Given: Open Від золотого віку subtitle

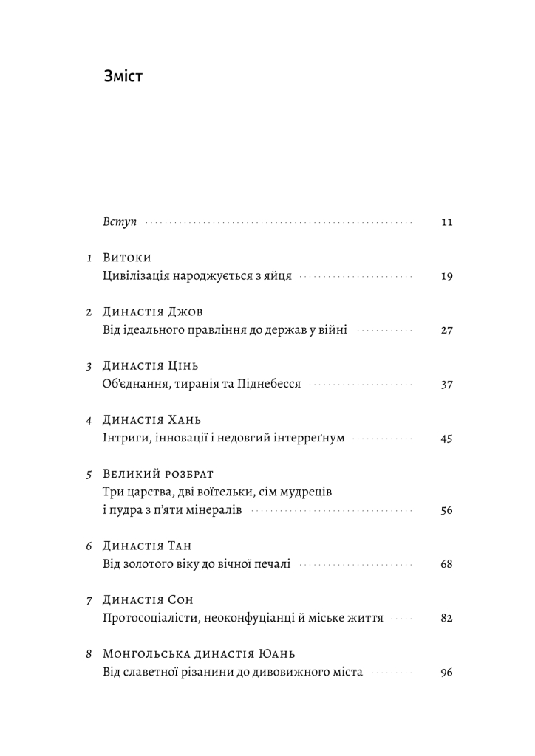Looking at the screenshot, I should pos(197,564).
